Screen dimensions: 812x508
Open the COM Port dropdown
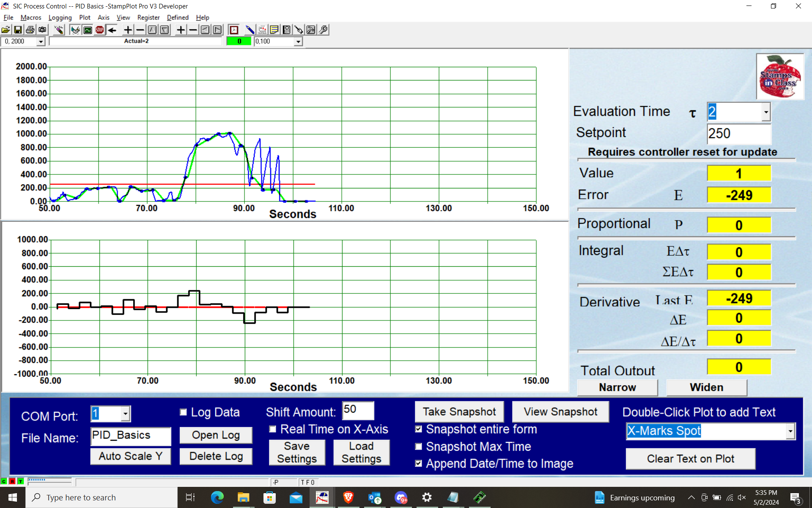pyautogui.click(x=125, y=414)
